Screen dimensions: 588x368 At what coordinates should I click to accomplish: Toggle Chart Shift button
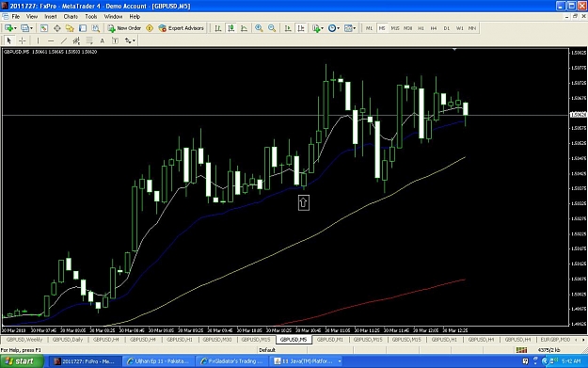tap(301, 28)
